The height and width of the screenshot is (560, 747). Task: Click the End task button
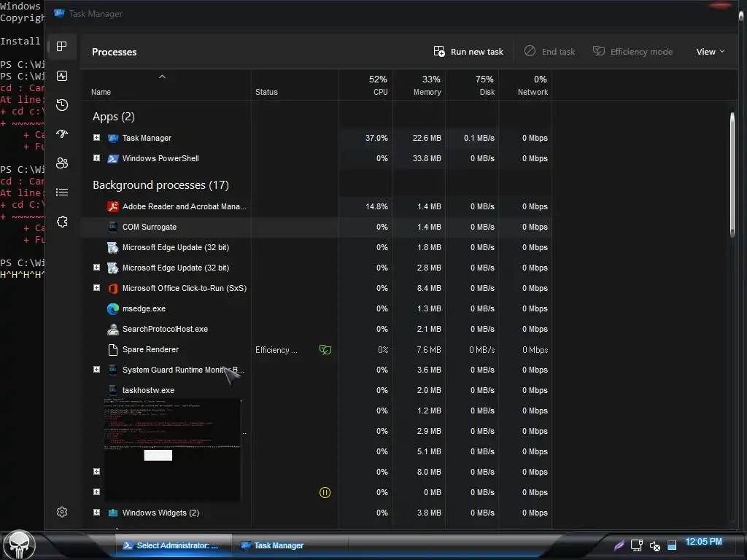click(x=550, y=52)
